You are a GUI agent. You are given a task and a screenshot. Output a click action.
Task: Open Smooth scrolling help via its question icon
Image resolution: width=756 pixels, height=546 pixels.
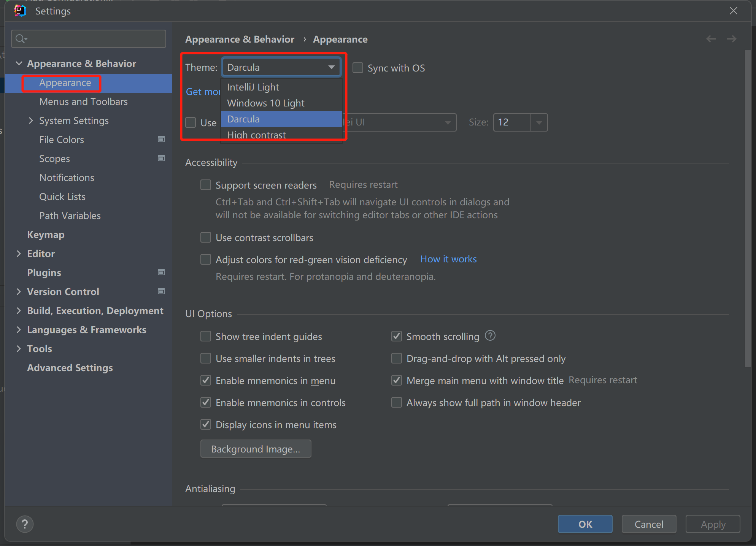coord(490,336)
